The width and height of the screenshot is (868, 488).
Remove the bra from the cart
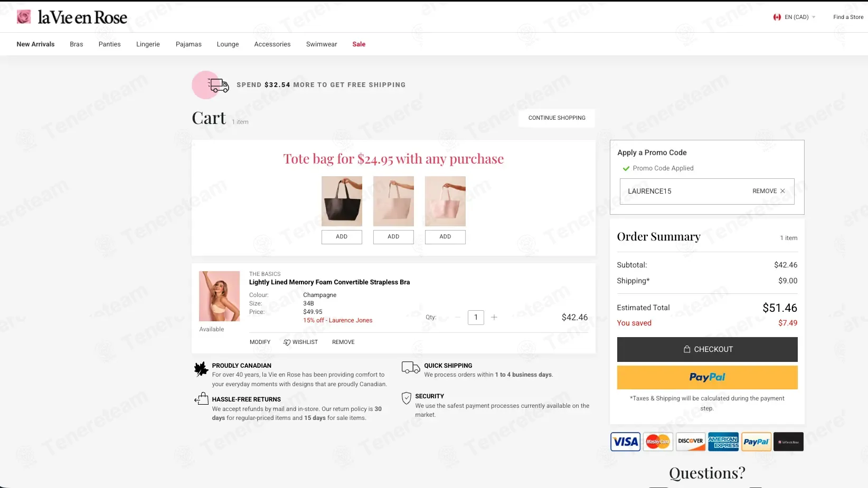pos(343,342)
